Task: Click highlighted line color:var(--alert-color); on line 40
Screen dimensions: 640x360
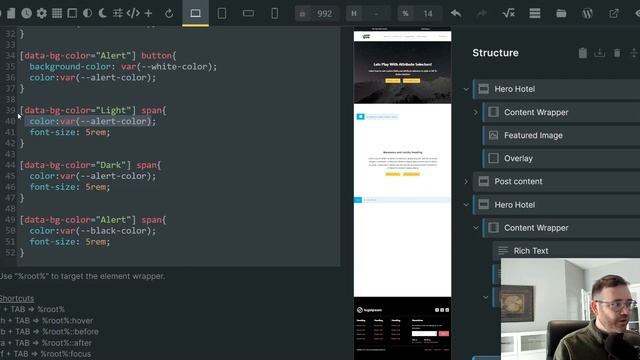Action: point(92,121)
